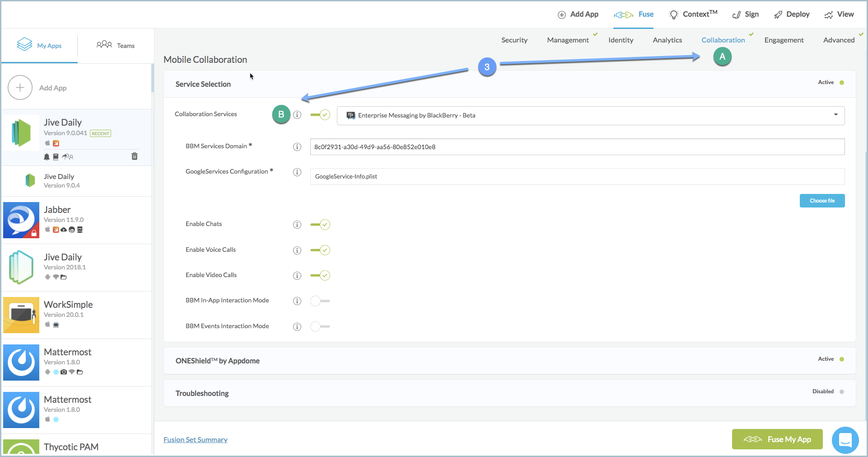The height and width of the screenshot is (457, 868).
Task: Select the second Mattermost app icon
Action: point(21,410)
